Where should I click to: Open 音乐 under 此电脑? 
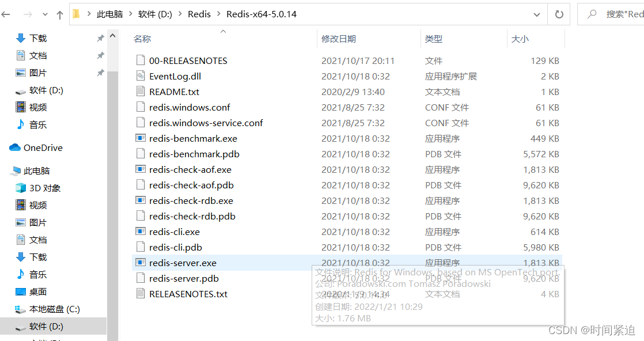pos(38,274)
